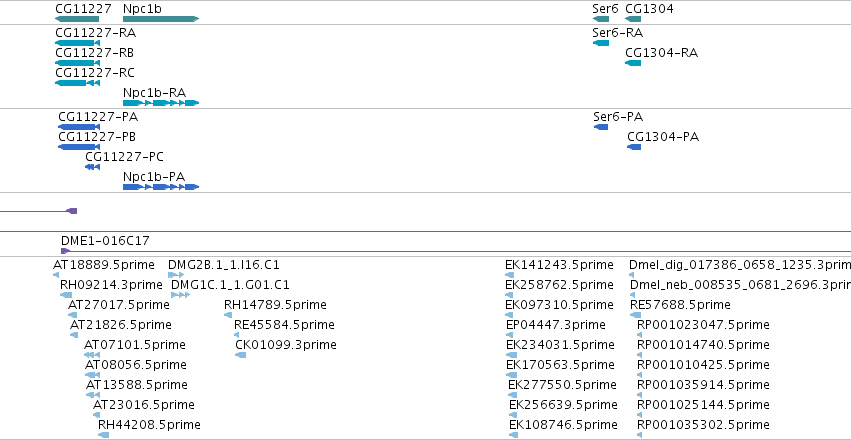Image resolution: width=851 pixels, height=440 pixels.
Task: Select the Npc1b-PA protein label
Action: 154,177
